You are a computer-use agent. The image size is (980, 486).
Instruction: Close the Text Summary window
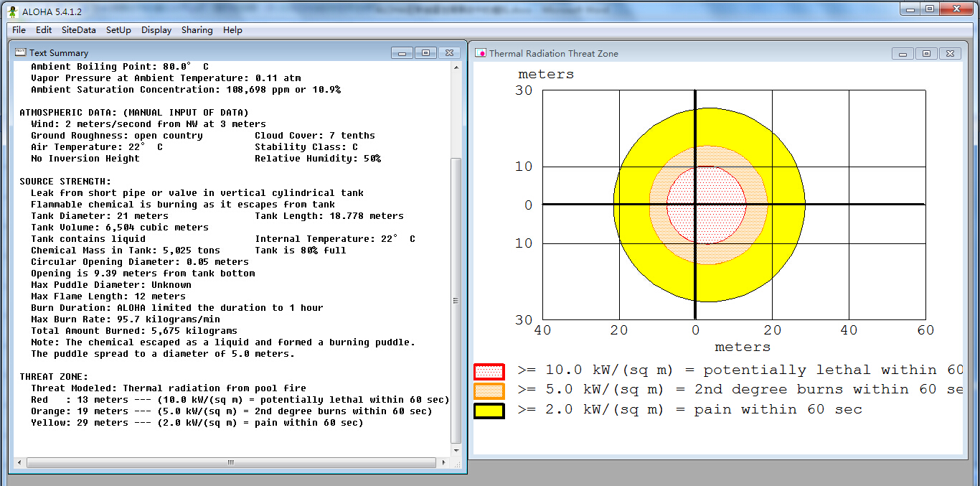449,53
